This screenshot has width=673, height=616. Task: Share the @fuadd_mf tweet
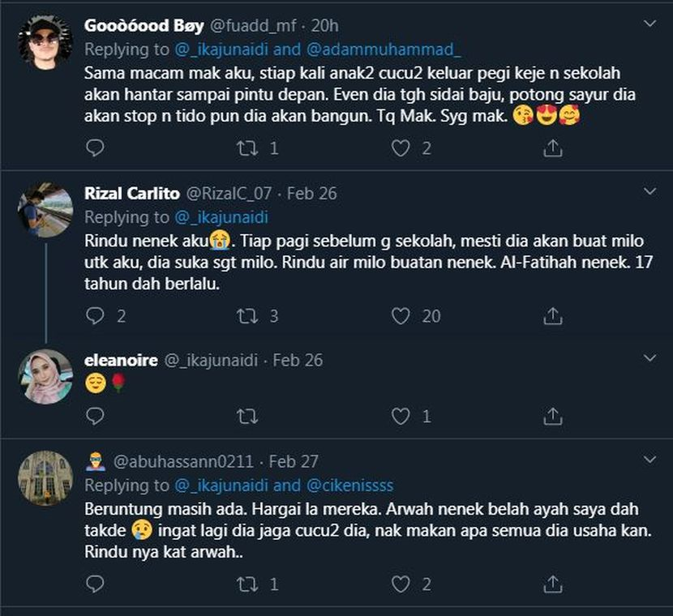click(552, 148)
